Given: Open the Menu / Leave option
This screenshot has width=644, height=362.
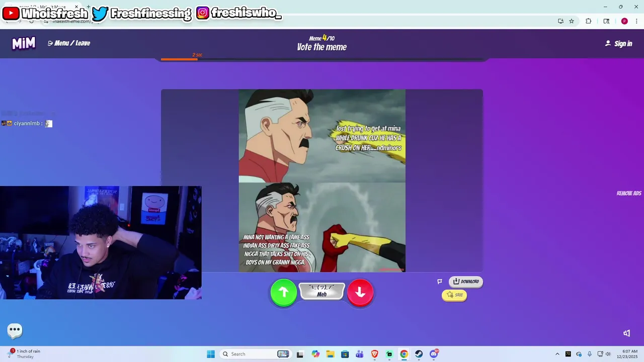Looking at the screenshot, I should pyautogui.click(x=69, y=43).
